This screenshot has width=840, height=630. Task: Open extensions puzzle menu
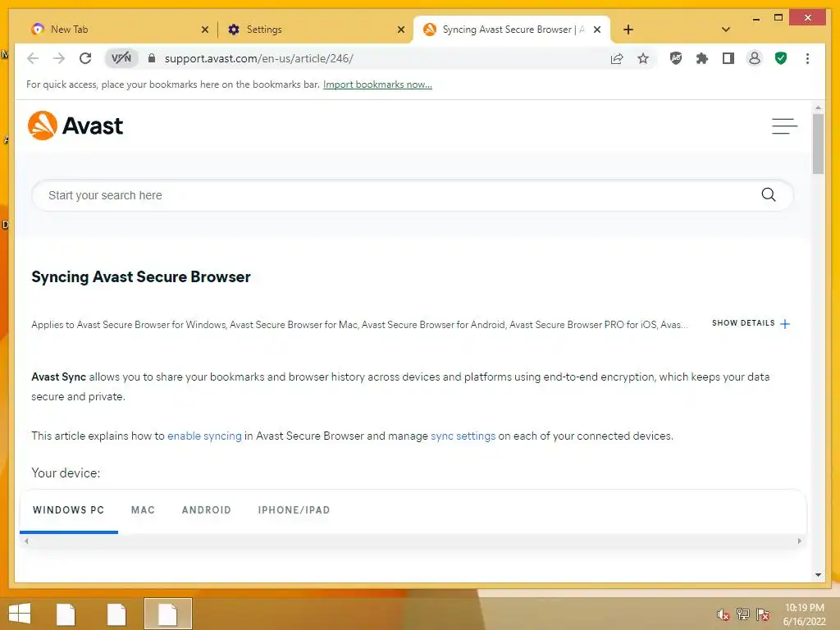click(x=702, y=58)
